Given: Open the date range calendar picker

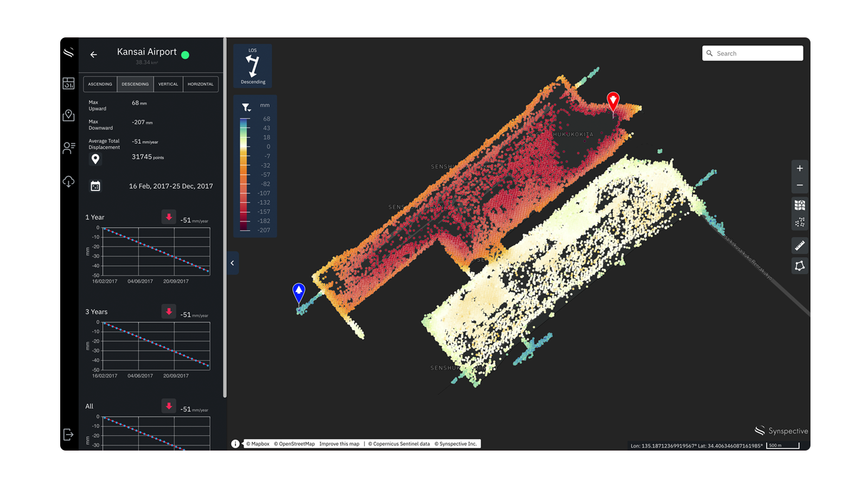Looking at the screenshot, I should click(96, 186).
